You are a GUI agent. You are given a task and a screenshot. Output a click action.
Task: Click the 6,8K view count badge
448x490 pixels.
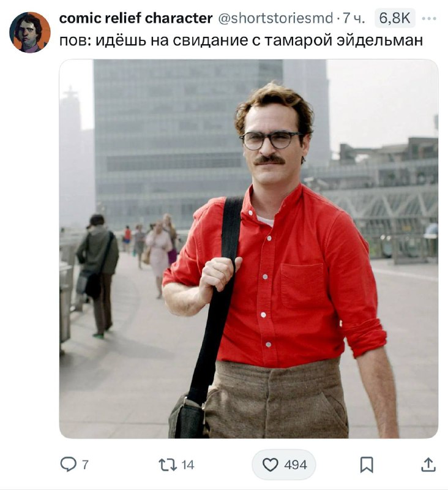[395, 18]
